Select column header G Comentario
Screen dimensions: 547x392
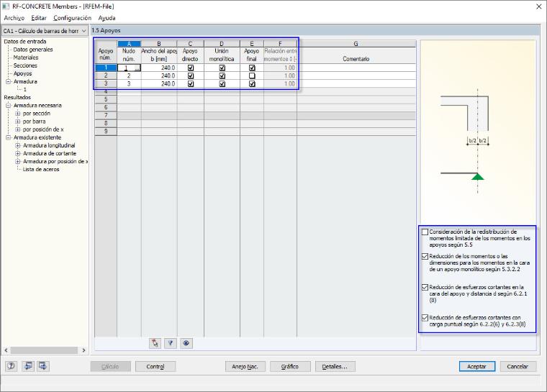pyautogui.click(x=356, y=44)
